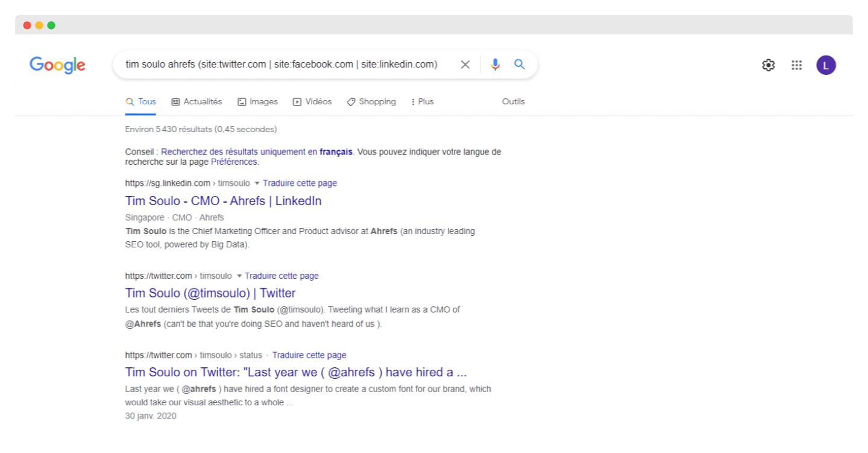Follow the results uniquely in français link
868x453 pixels.
(x=257, y=152)
